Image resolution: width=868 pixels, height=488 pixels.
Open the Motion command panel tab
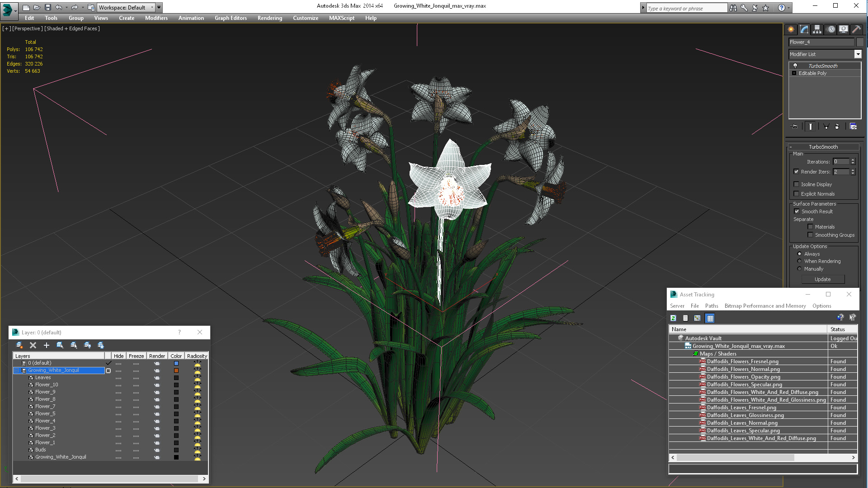[x=831, y=29]
